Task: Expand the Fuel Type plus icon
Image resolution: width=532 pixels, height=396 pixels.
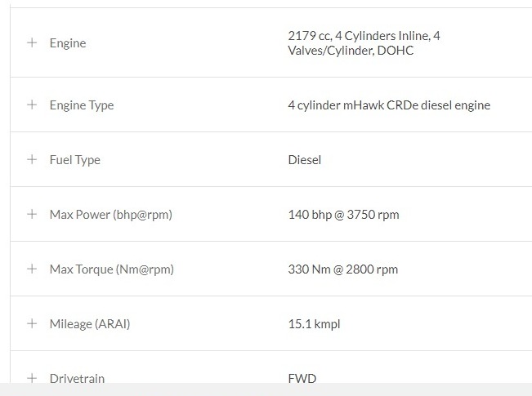Action: (x=32, y=159)
